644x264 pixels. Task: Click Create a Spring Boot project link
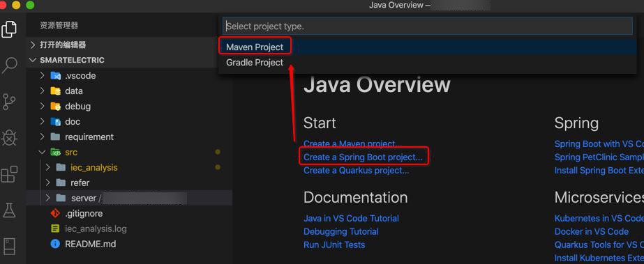pyautogui.click(x=363, y=157)
